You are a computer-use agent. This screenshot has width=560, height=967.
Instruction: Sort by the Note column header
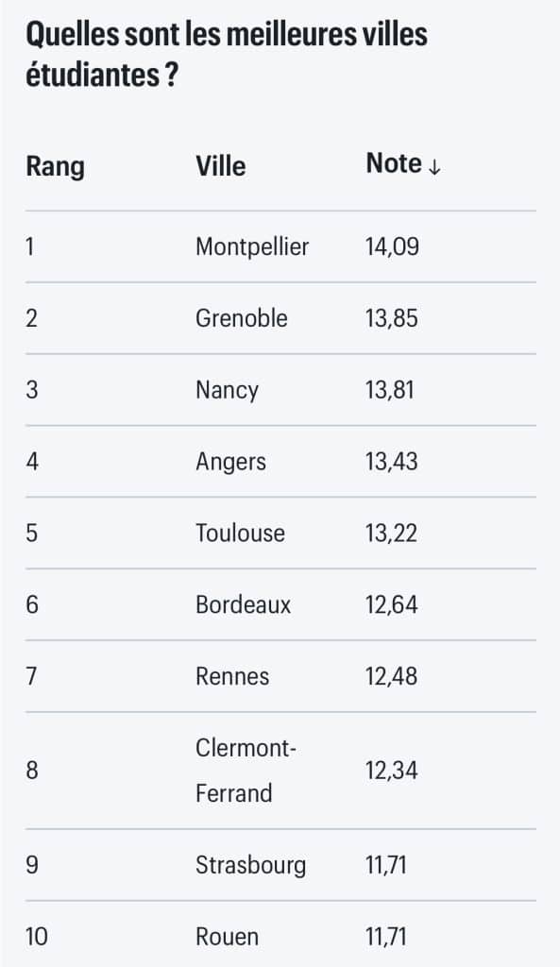(x=394, y=164)
